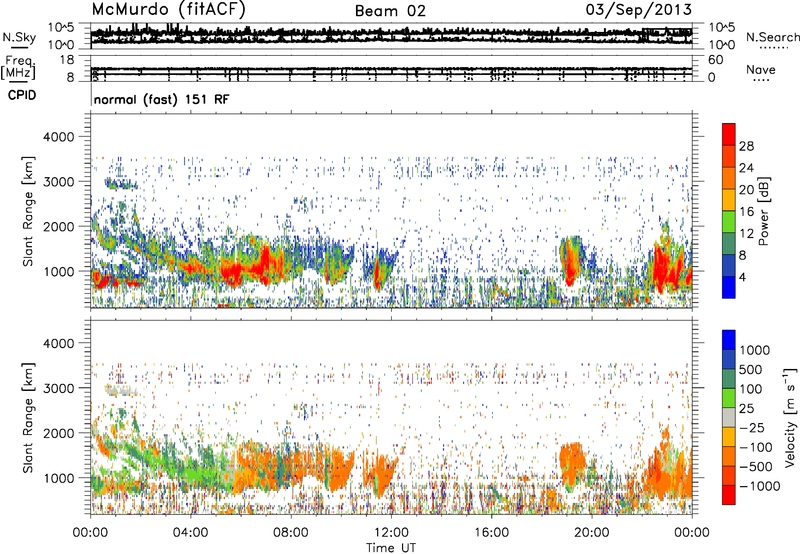Click 'Slant Range [km]' label of velocity panel
Viewport: 800px width, 554px height.
[28, 417]
